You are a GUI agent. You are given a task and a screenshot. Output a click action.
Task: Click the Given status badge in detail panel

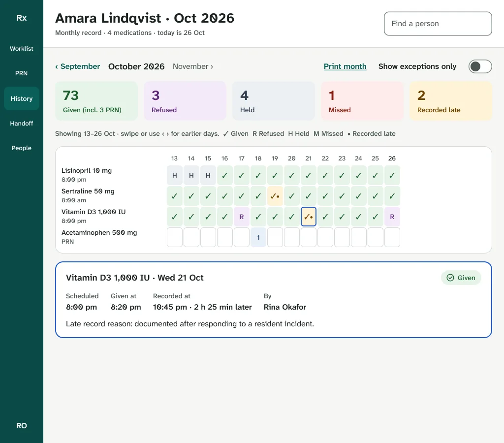coord(461,278)
